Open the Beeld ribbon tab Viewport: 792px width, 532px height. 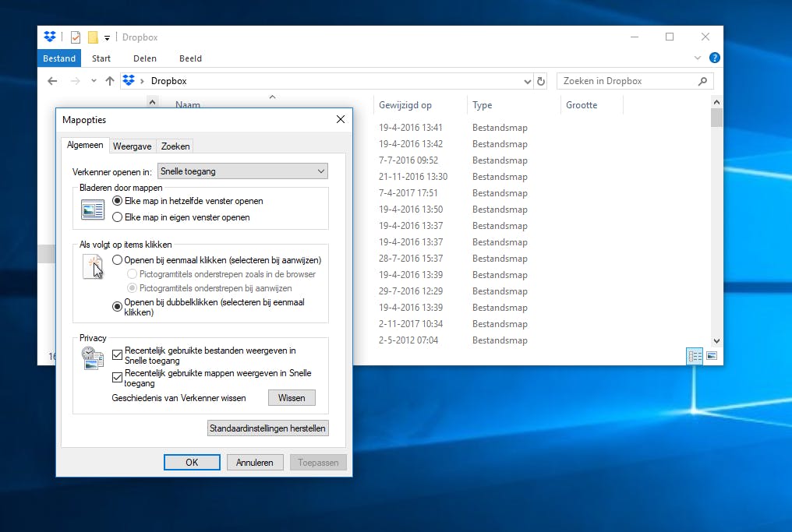pos(190,58)
